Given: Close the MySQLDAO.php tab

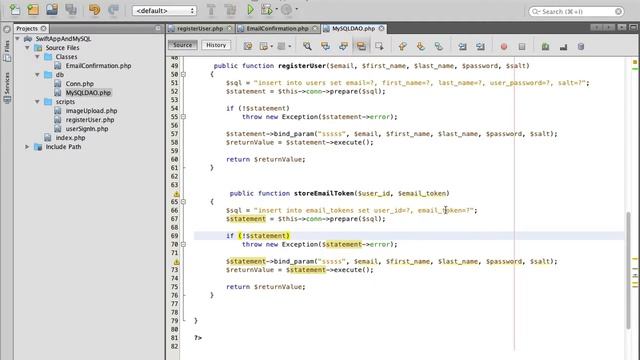Looking at the screenshot, I should pyautogui.click(x=381, y=28).
